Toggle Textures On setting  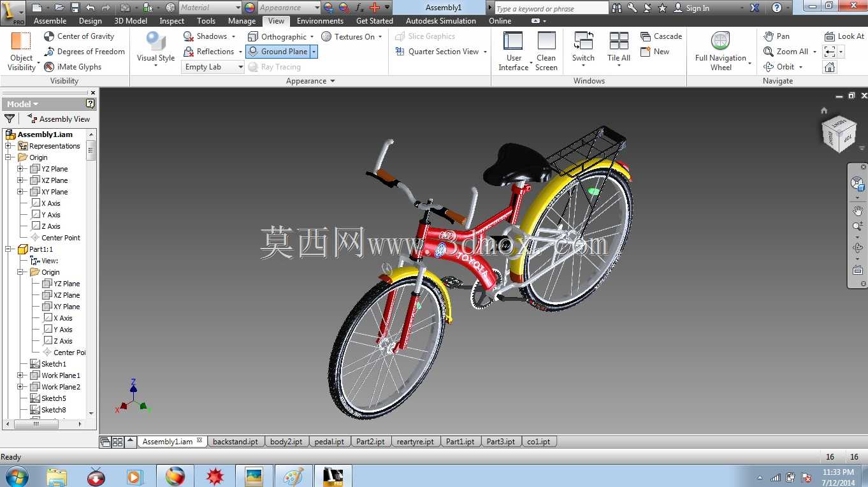pos(348,36)
